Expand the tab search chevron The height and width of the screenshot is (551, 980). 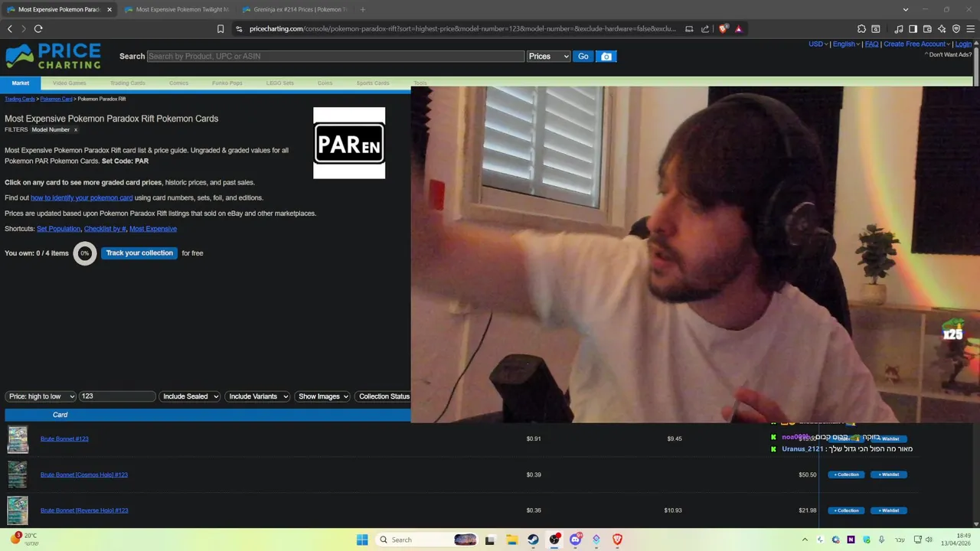[906, 10]
